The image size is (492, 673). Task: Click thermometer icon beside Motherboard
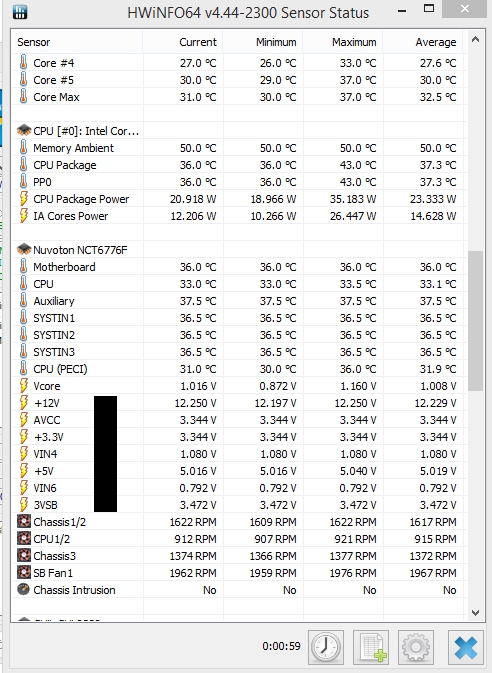(x=24, y=267)
